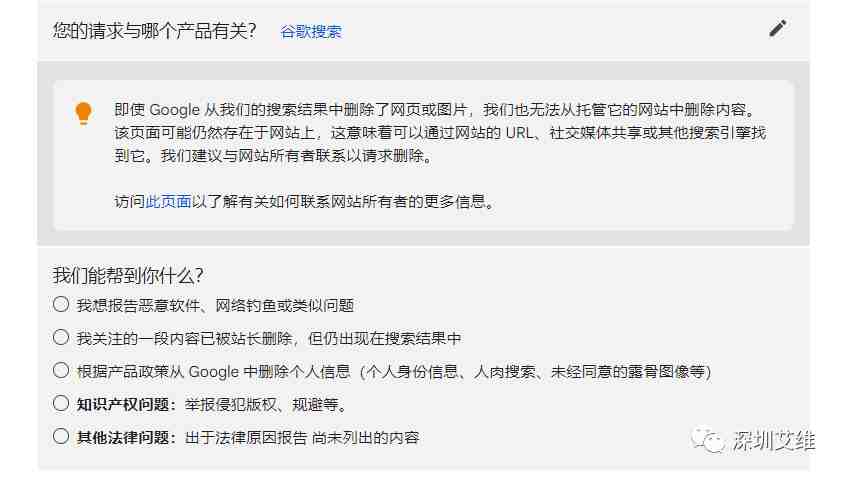Open the 此页面 link in the tip
843x478 pixels.
point(168,202)
